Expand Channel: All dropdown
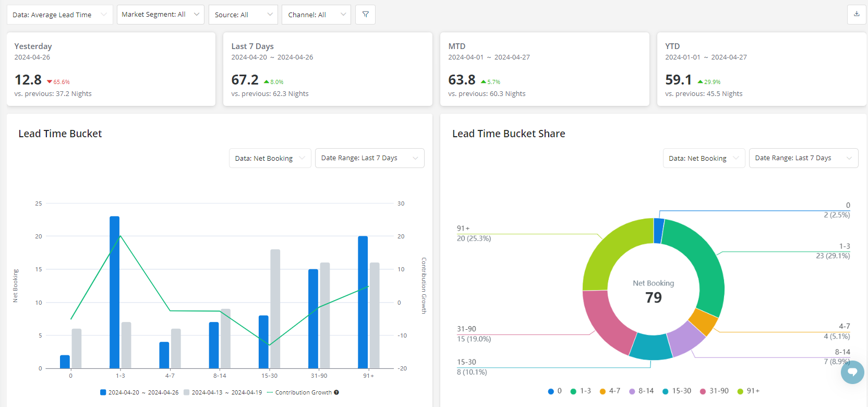 coord(317,15)
